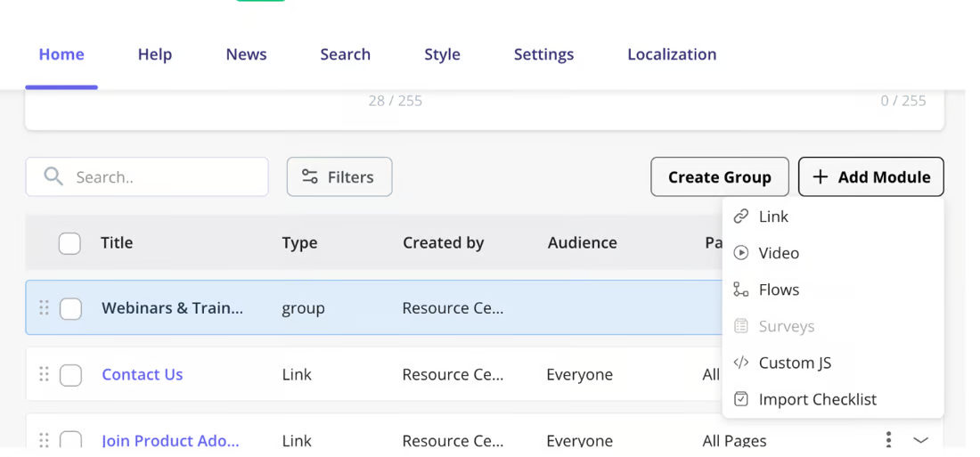Image resolution: width=980 pixels, height=457 pixels.
Task: Expand the Join Product row chevron
Action: coord(920,440)
